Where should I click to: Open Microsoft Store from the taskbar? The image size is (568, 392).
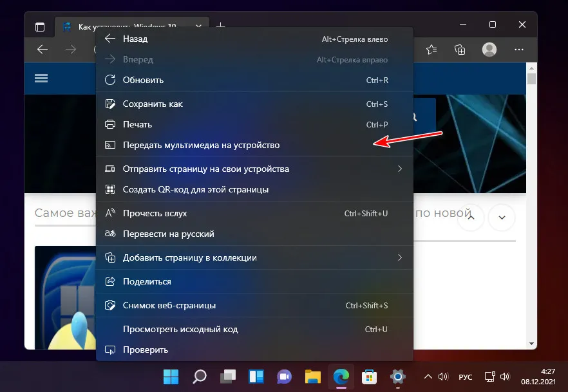(x=369, y=376)
